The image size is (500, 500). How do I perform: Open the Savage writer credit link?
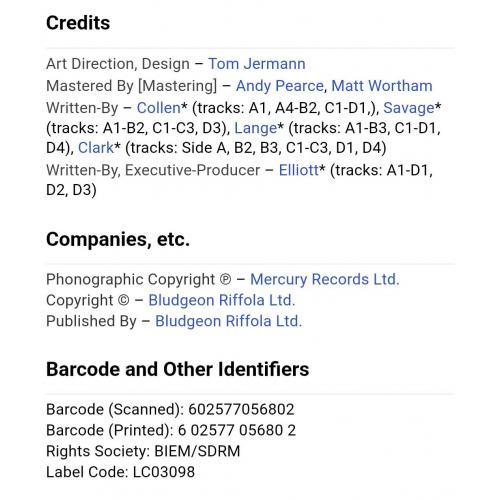click(x=409, y=108)
